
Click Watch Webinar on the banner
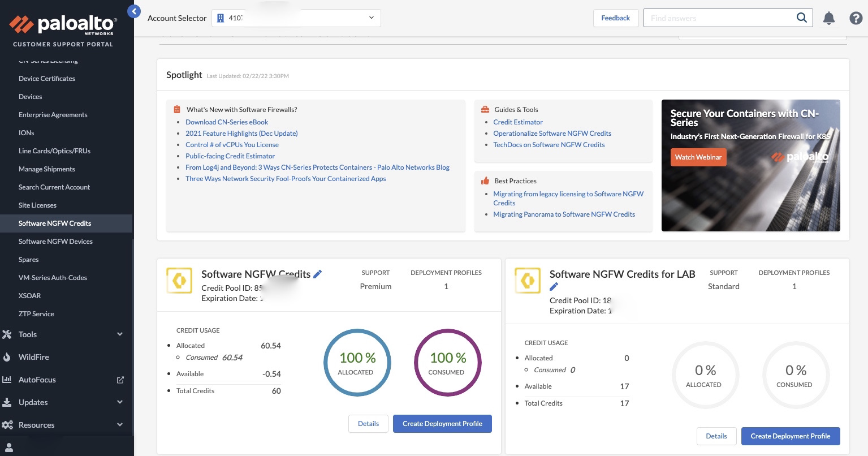698,157
